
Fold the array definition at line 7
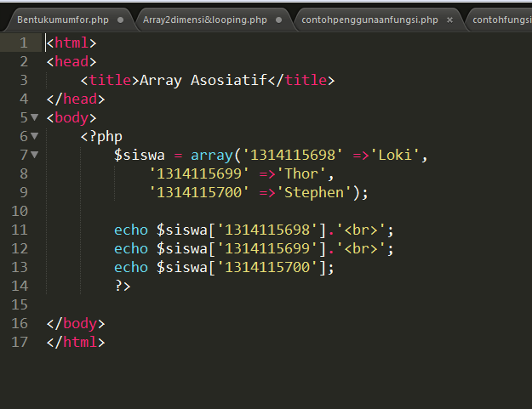(x=35, y=155)
